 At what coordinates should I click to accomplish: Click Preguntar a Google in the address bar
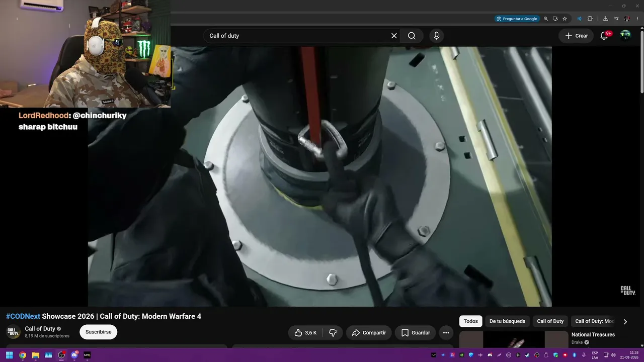coord(517,19)
